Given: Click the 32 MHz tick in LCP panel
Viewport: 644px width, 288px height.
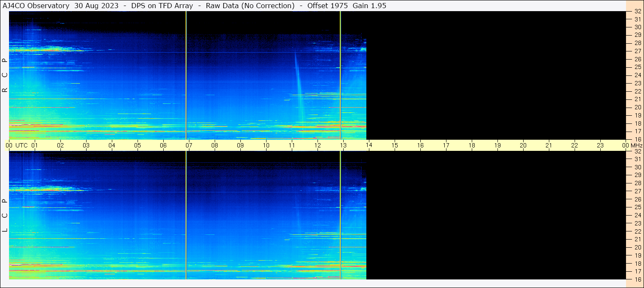Looking at the screenshot, I should [x=638, y=151].
